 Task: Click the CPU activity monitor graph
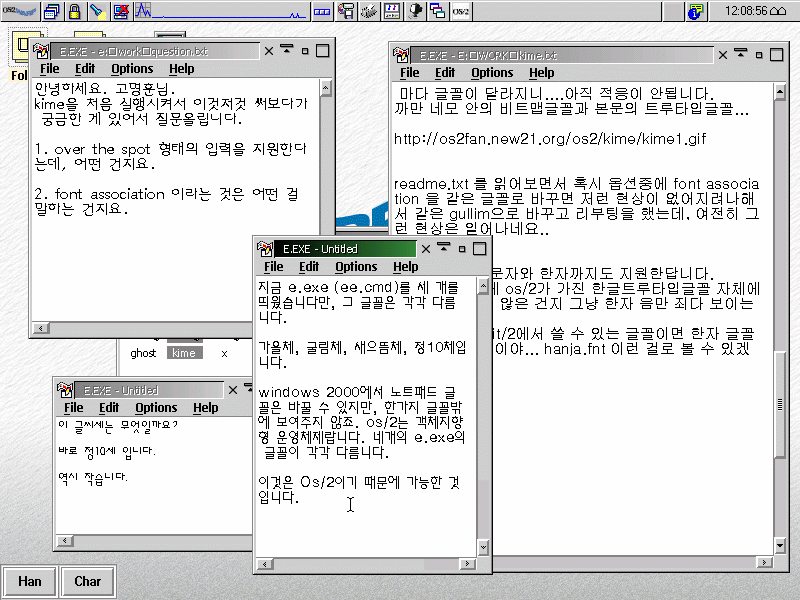tap(222, 11)
